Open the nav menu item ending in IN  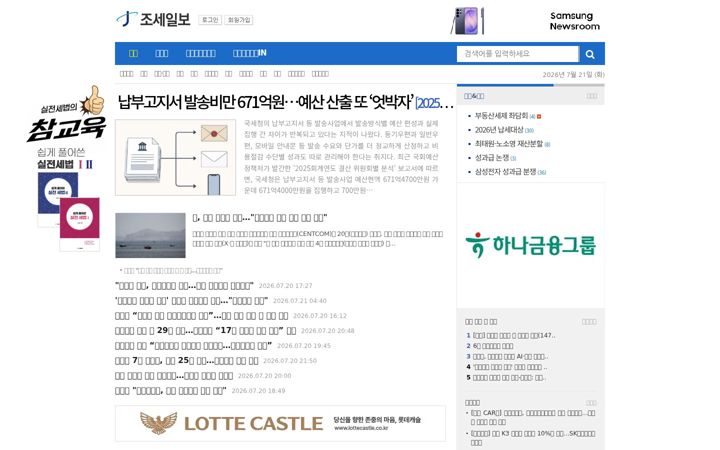point(249,53)
